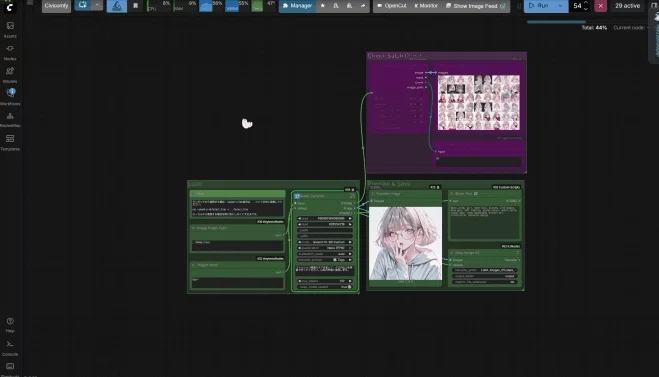Open the Assets sidebar panel
Screen dimensions: 659x377
coord(10,29)
